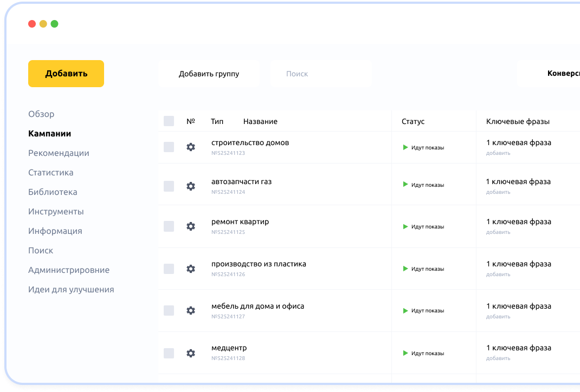Click gear icon beside производство из пластика
The height and width of the screenshot is (392, 580).
click(x=191, y=269)
